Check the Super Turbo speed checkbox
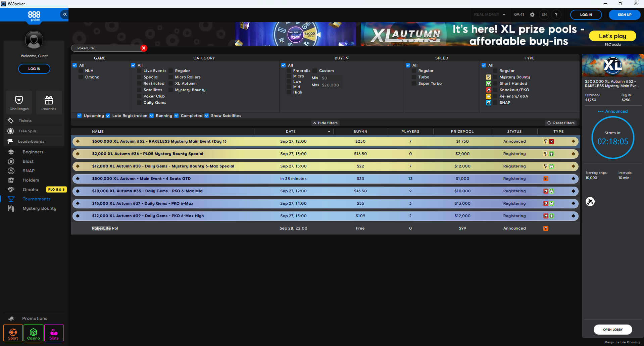The image size is (644, 346). point(414,84)
